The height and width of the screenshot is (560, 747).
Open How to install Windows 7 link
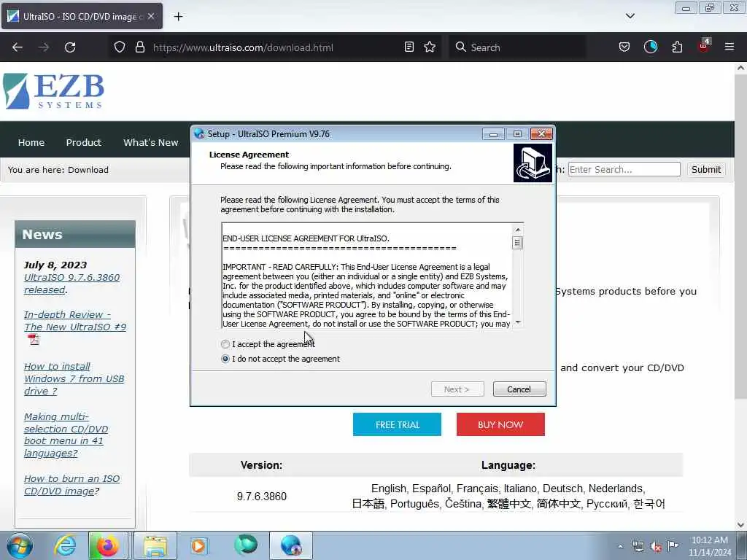click(x=74, y=378)
